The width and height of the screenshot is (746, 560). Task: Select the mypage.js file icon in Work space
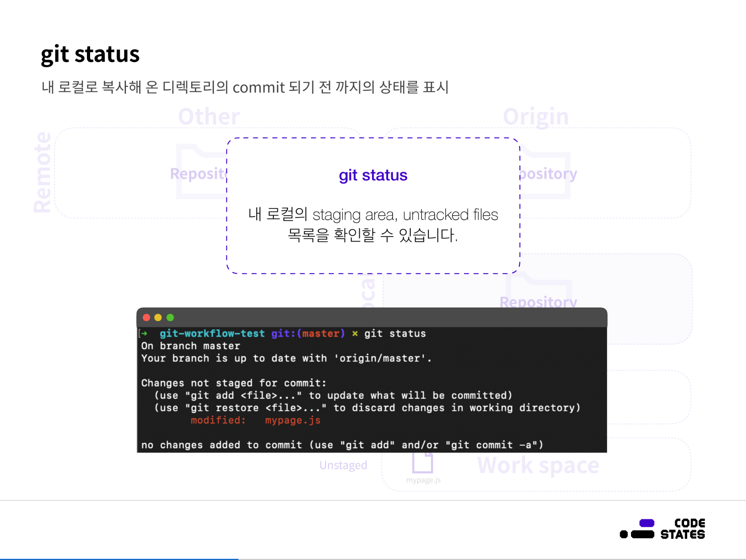[423, 464]
